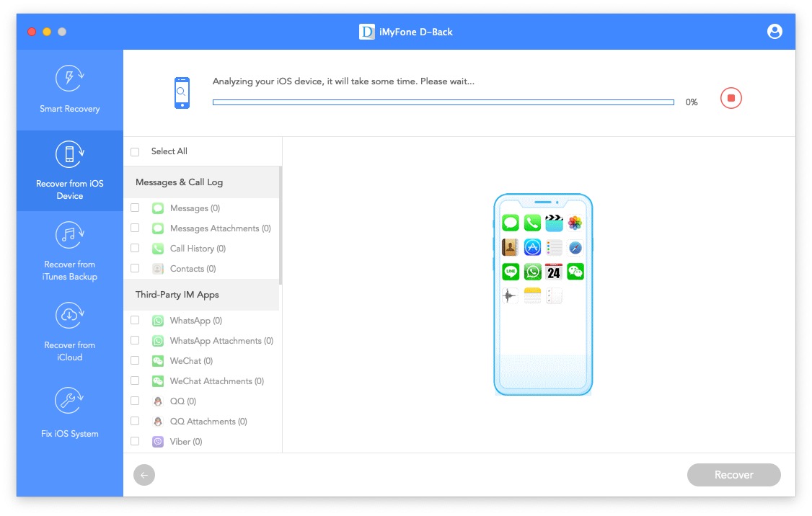Image resolution: width=812 pixels, height=516 pixels.
Task: Click the video clapperboard icon on phone
Action: click(554, 223)
